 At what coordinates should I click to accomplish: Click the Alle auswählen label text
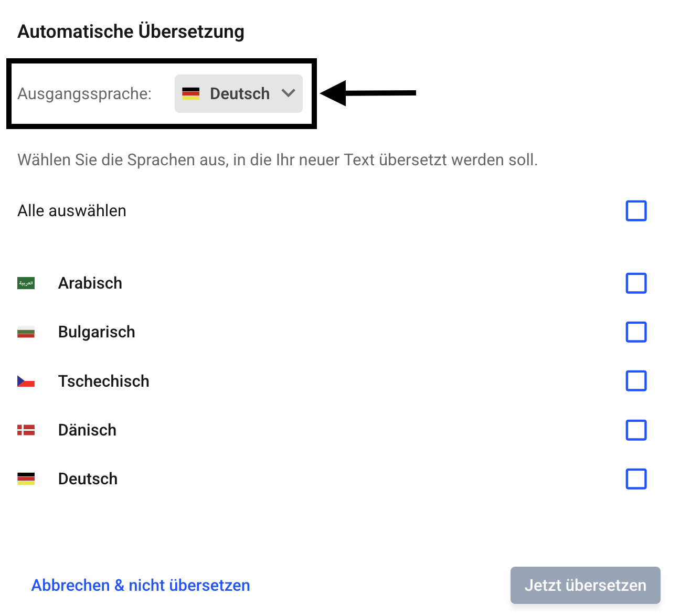(x=72, y=211)
